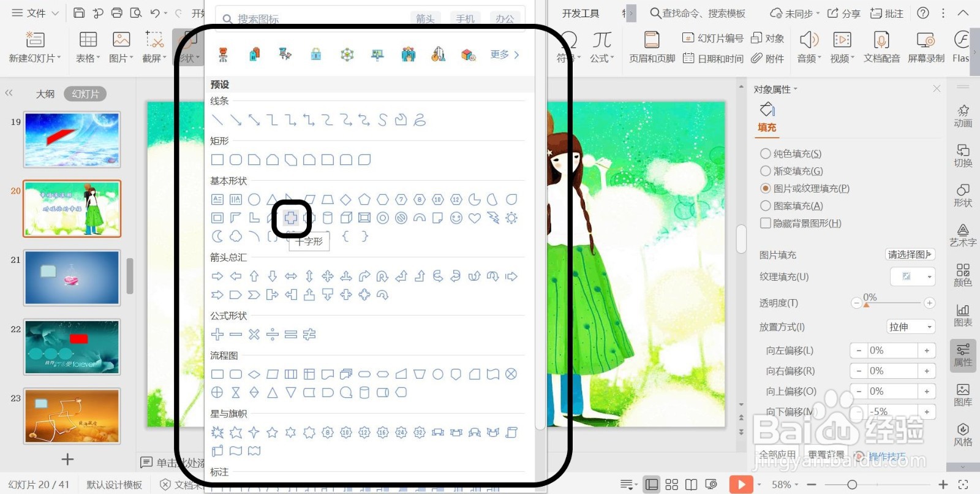Open the Transition (切换) side panel
This screenshot has width=980, height=494.
click(963, 156)
